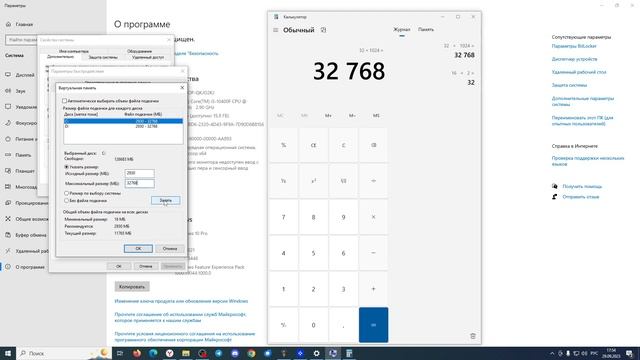Image resolution: width=640 pixels, height=360 pixels.
Task: Click Calculator digit 7
Action: pyautogui.click(x=283, y=217)
